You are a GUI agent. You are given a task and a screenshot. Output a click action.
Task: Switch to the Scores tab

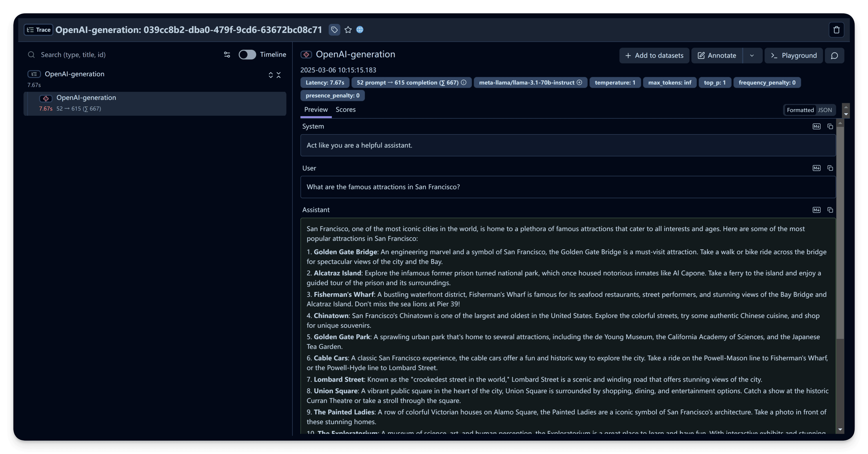(x=345, y=110)
